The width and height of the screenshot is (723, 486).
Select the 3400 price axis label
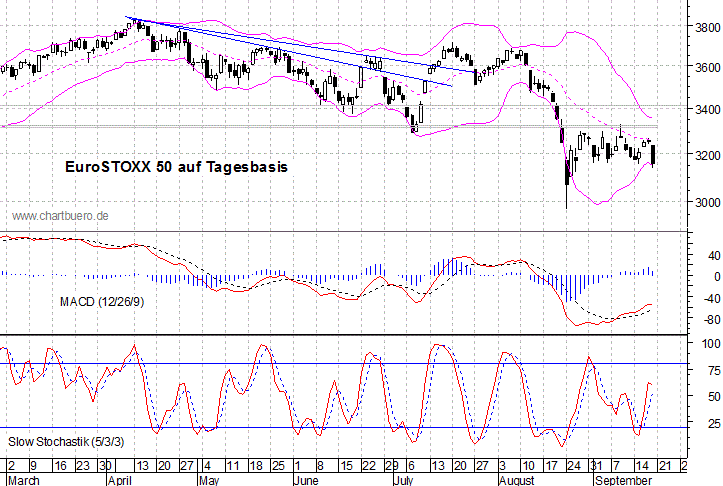(x=708, y=110)
